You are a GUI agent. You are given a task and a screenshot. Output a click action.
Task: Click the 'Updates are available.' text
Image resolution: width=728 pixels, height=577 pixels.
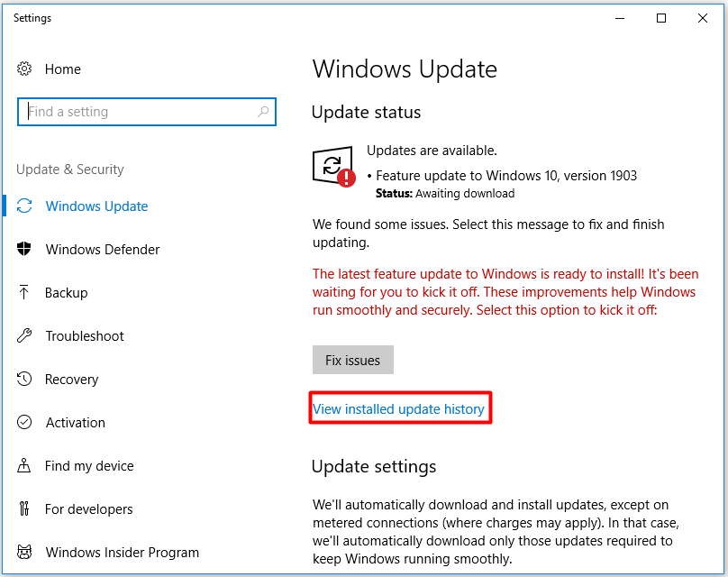point(432,151)
